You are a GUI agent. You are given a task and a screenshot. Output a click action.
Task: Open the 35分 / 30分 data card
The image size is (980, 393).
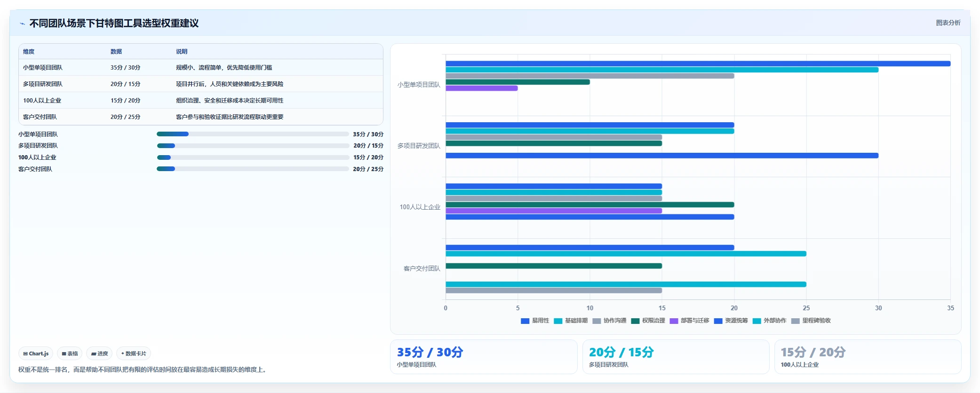tap(484, 357)
